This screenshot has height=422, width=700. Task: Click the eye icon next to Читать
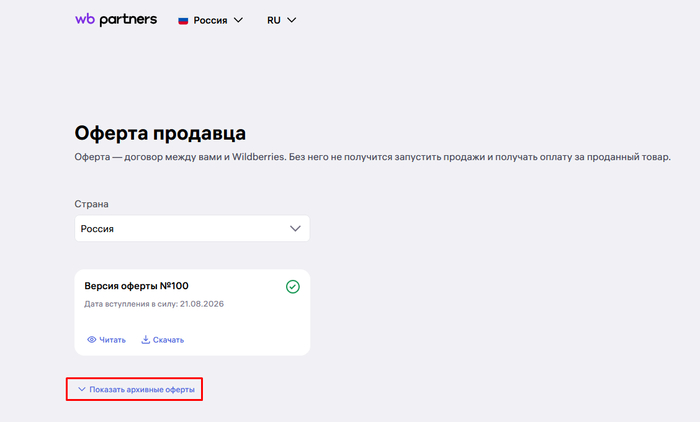92,340
